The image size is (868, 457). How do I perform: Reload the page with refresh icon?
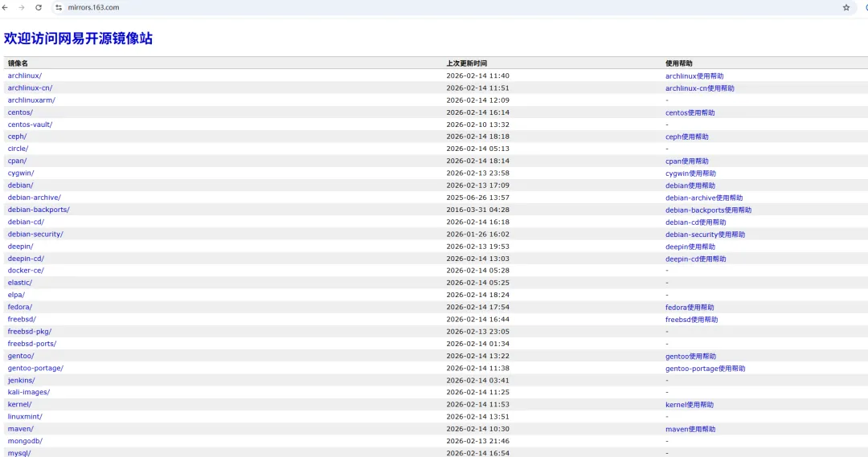pos(39,8)
